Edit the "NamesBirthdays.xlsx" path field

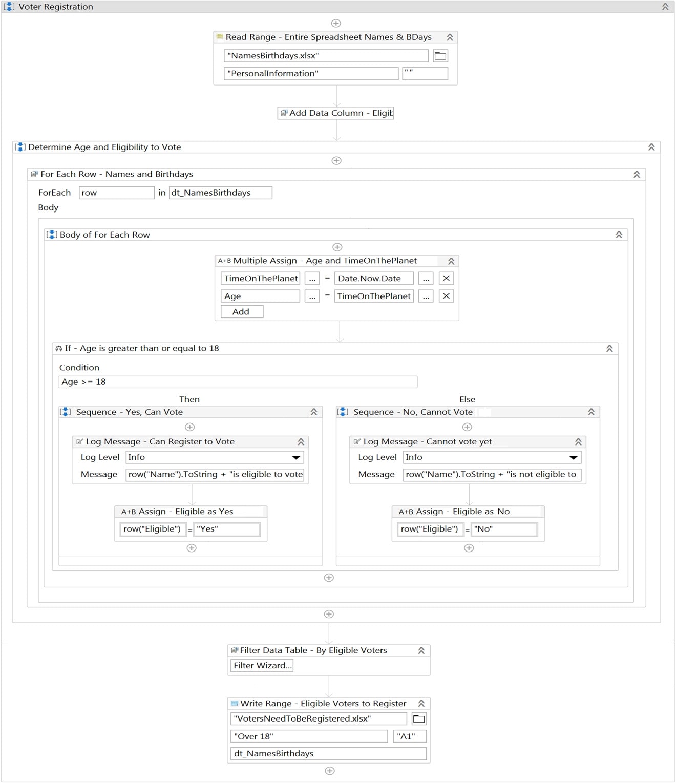point(326,56)
